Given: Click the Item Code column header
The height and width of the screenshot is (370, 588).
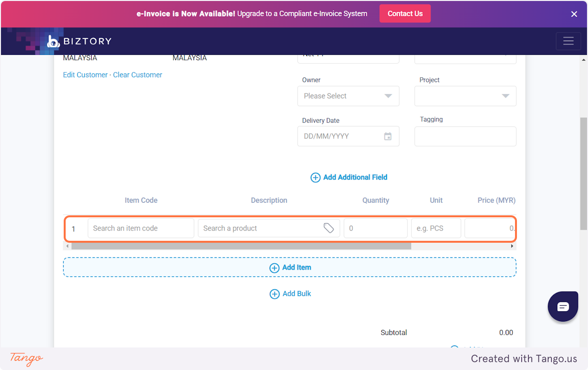Looking at the screenshot, I should 141,200.
